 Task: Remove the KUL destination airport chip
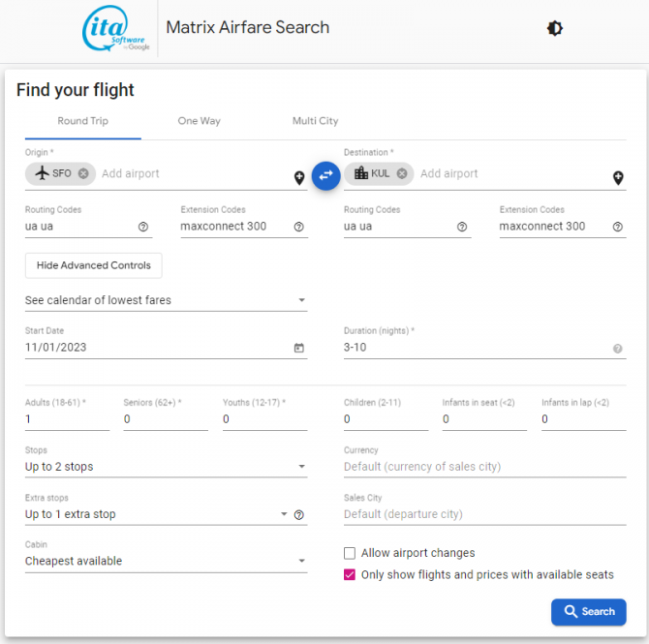(x=402, y=173)
